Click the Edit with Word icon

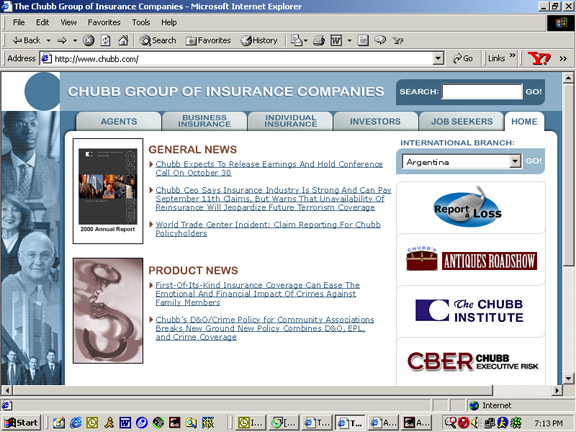[336, 40]
